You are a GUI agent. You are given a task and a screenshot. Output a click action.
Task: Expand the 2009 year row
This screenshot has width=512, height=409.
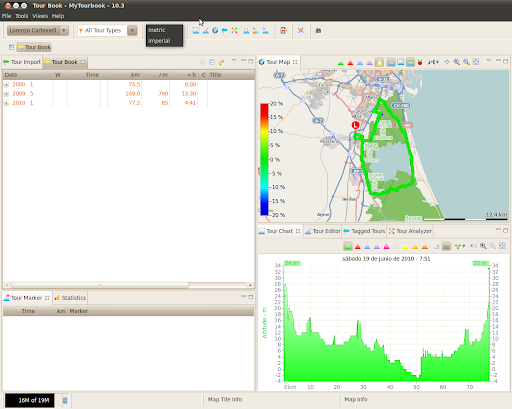tap(6, 94)
